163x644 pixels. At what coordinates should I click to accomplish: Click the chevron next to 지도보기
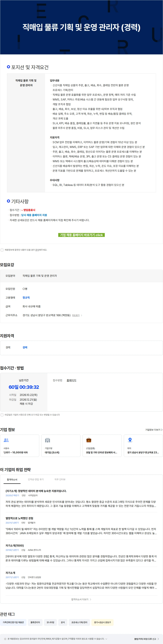tap(81, 315)
